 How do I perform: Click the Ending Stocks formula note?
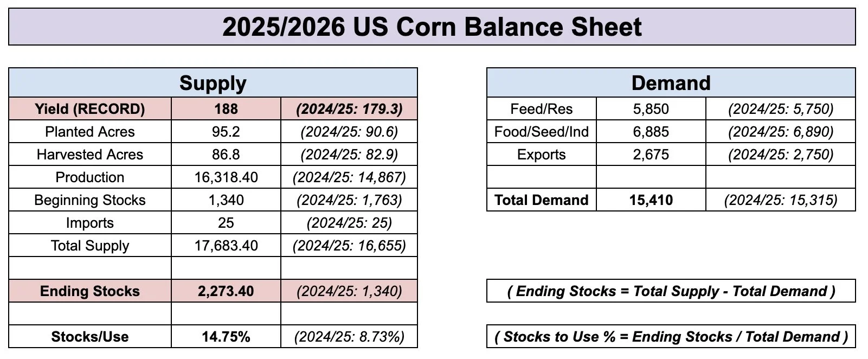(x=671, y=291)
